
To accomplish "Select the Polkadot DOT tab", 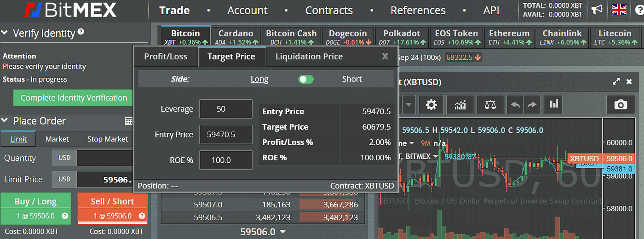I will (x=402, y=37).
